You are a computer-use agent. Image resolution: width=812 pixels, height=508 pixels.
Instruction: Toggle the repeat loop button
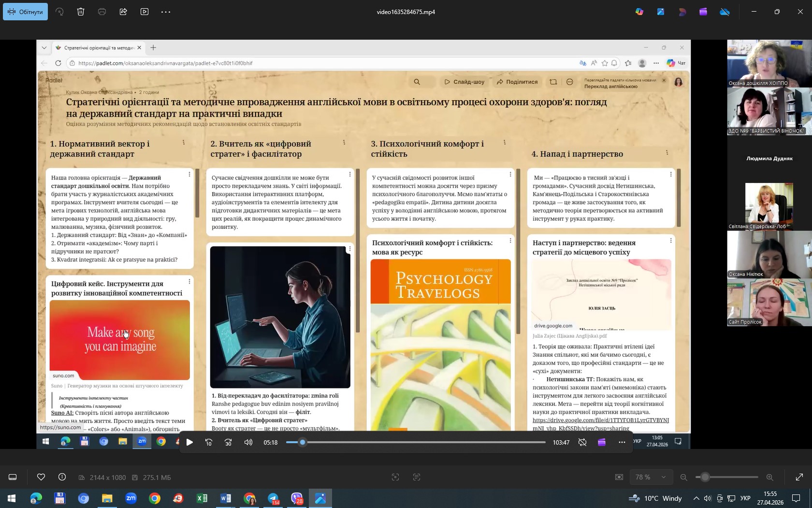click(582, 442)
